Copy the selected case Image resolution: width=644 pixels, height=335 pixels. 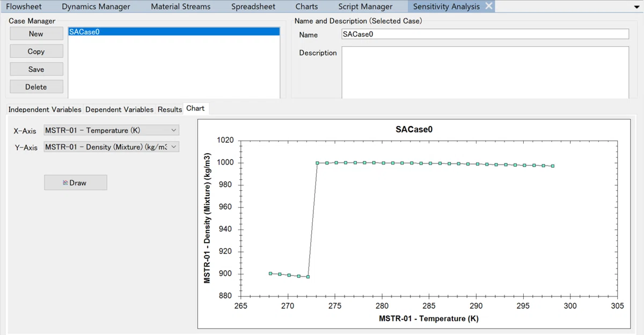coord(36,51)
